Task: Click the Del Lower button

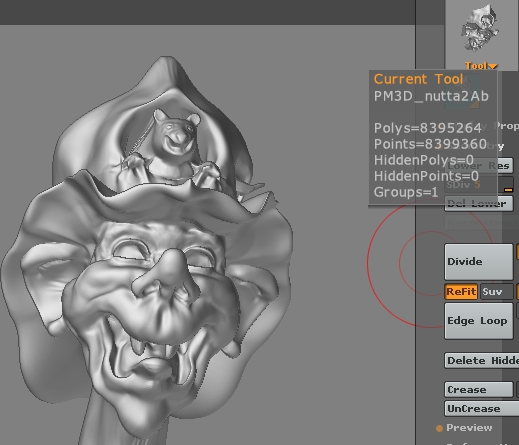Action: pyautogui.click(x=479, y=204)
